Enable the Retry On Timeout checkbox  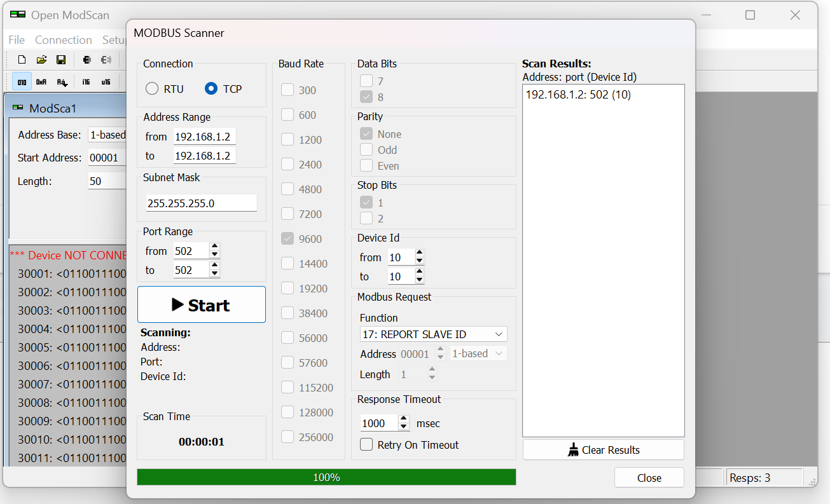point(366,445)
